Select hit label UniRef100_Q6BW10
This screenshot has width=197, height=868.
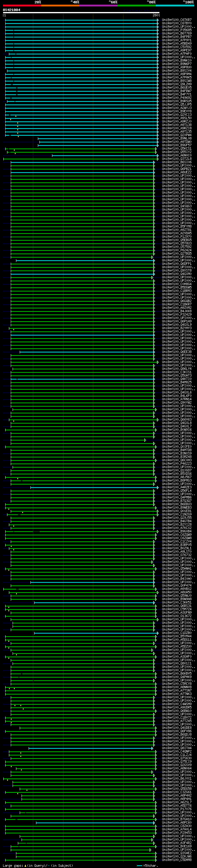(177, 711)
